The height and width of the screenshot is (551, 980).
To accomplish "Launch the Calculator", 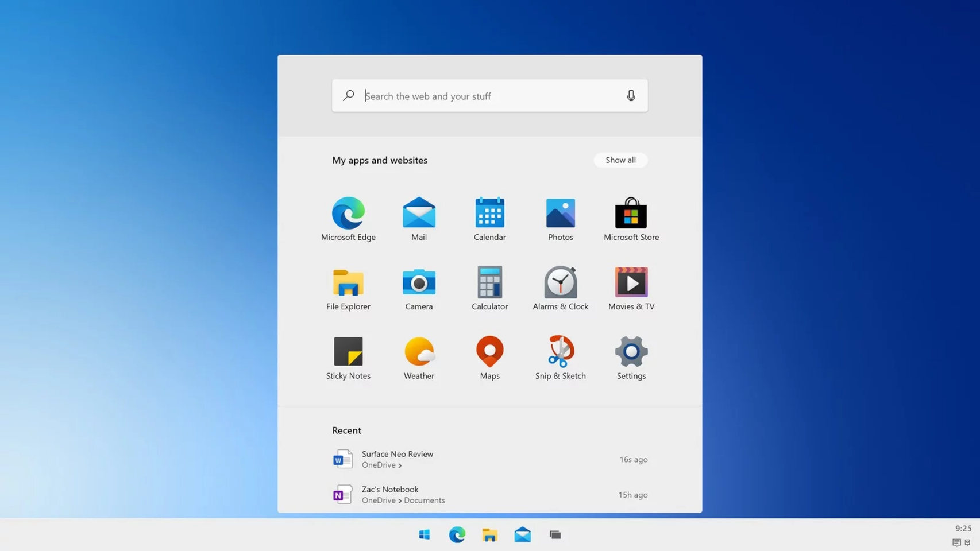I will click(x=489, y=287).
